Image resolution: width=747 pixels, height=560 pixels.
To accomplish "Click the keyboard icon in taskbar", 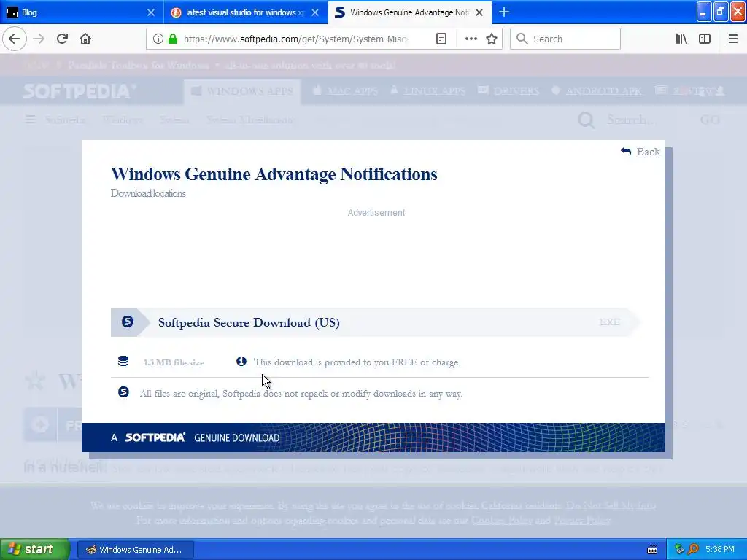I will (652, 550).
